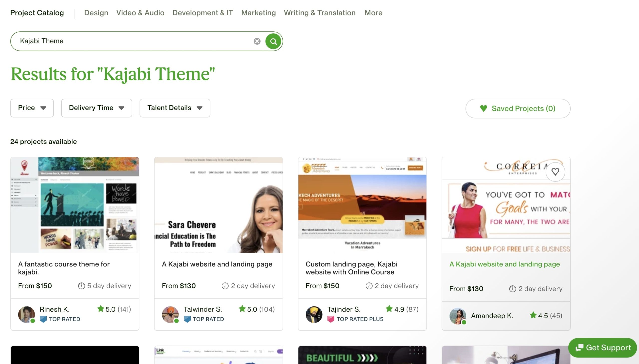Click into the Kajabi Theme search field
Image resolution: width=639 pixels, height=364 pixels.
click(x=135, y=41)
